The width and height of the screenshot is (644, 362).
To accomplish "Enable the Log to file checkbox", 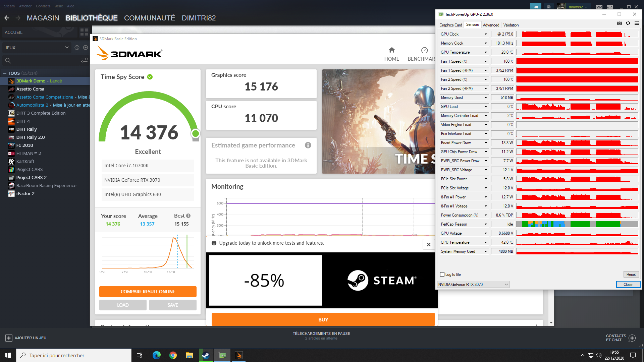I will tap(442, 275).
